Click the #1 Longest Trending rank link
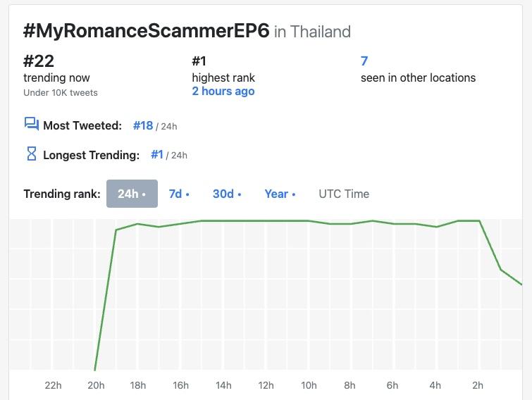The width and height of the screenshot is (532, 400). tap(157, 154)
